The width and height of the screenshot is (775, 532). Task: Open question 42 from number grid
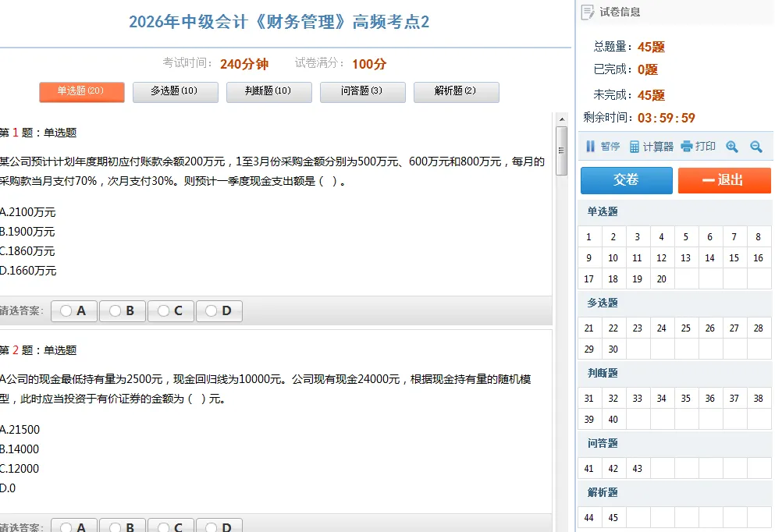click(613, 469)
